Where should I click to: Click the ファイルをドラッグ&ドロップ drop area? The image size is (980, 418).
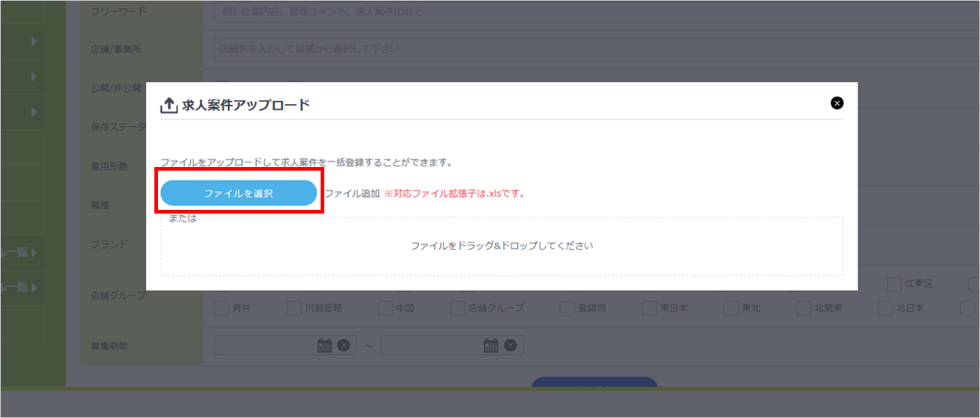coord(501,246)
